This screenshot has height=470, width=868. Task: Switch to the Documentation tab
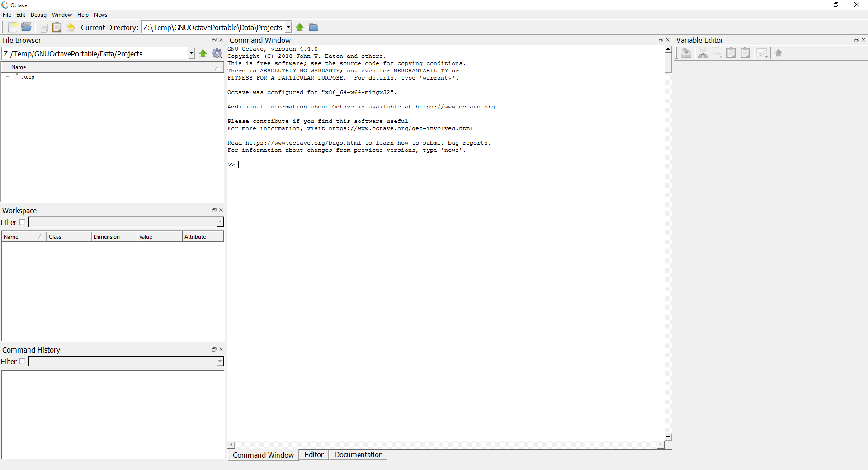(359, 455)
